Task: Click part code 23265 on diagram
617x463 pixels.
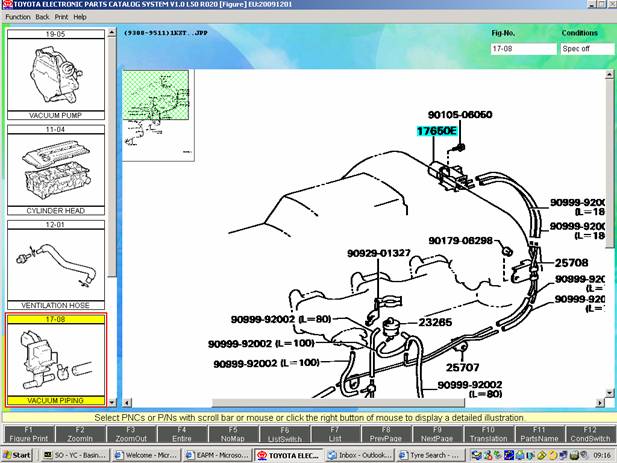Action: point(434,323)
